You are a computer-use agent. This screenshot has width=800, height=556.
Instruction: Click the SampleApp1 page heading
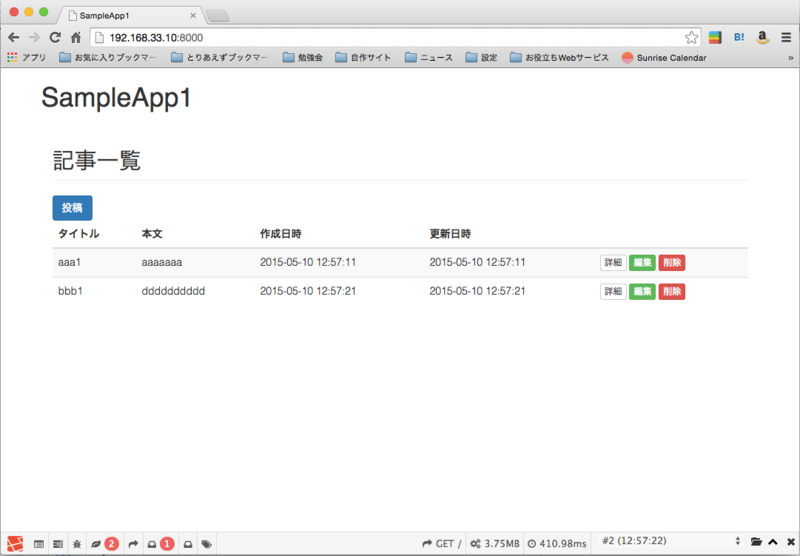point(116,97)
